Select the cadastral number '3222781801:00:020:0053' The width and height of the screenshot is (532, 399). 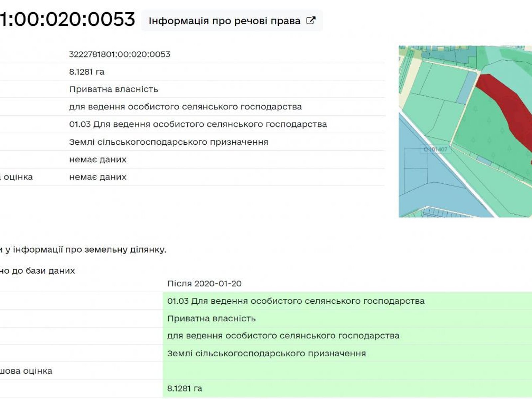[x=120, y=54]
